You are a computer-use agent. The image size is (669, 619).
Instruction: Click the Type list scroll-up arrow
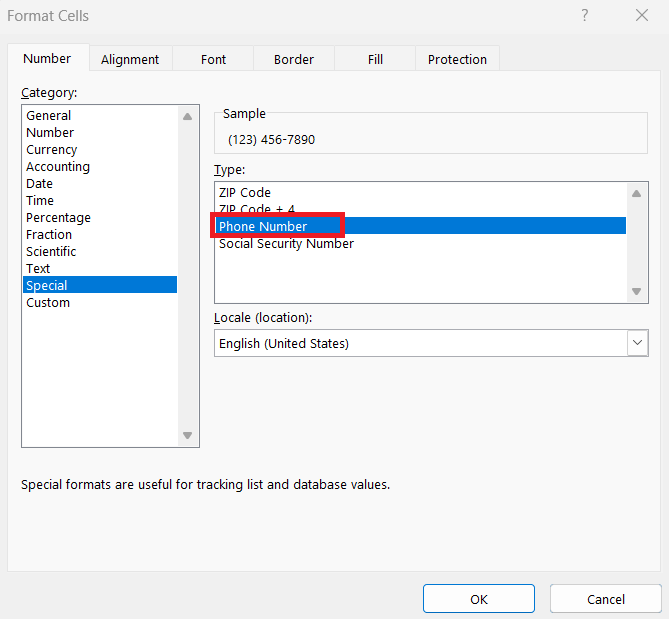pyautogui.click(x=636, y=194)
